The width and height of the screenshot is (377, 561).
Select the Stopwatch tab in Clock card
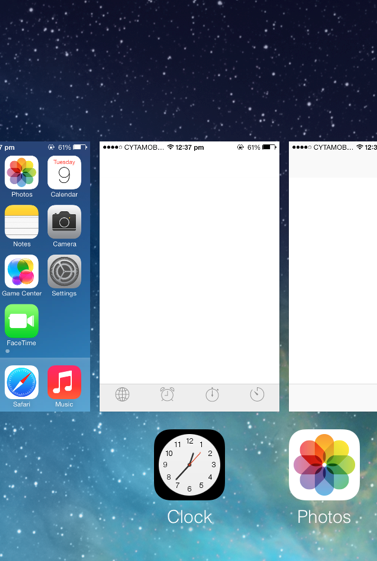pyautogui.click(x=212, y=394)
